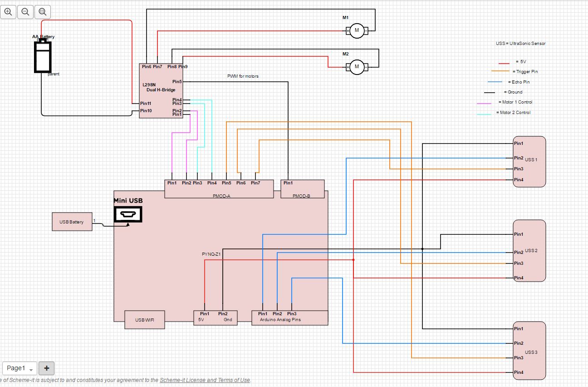Click the zoom out magnifier button
The height and width of the screenshot is (387, 588).
coord(25,12)
